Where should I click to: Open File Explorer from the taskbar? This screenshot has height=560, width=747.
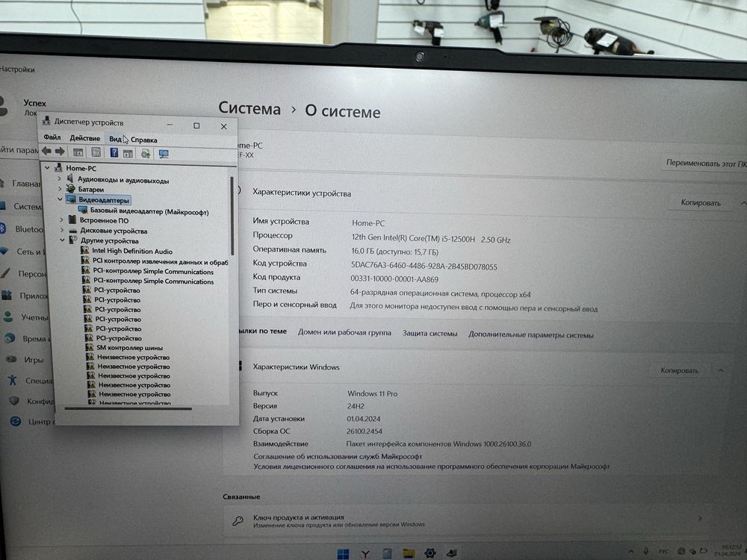click(409, 553)
